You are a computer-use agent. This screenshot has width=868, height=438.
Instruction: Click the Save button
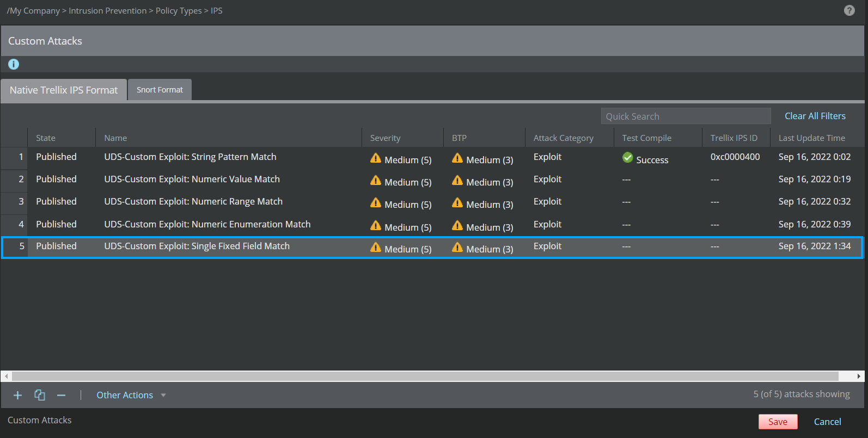coord(778,422)
